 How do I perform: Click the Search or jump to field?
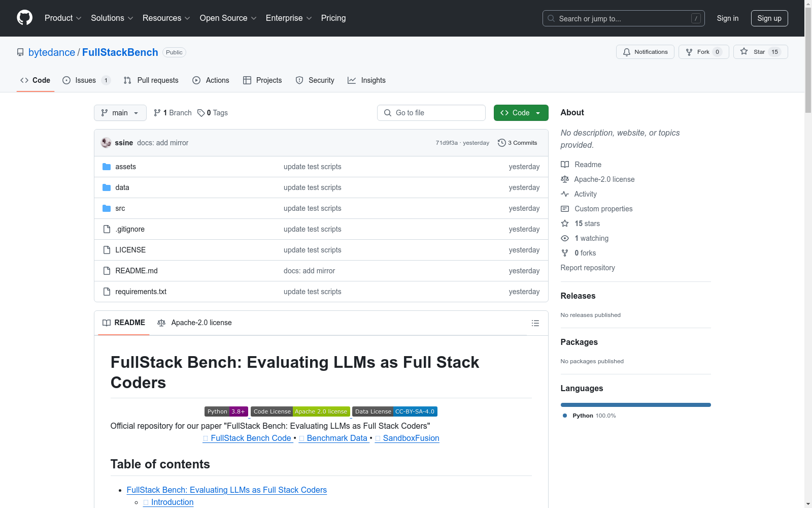[x=624, y=18]
